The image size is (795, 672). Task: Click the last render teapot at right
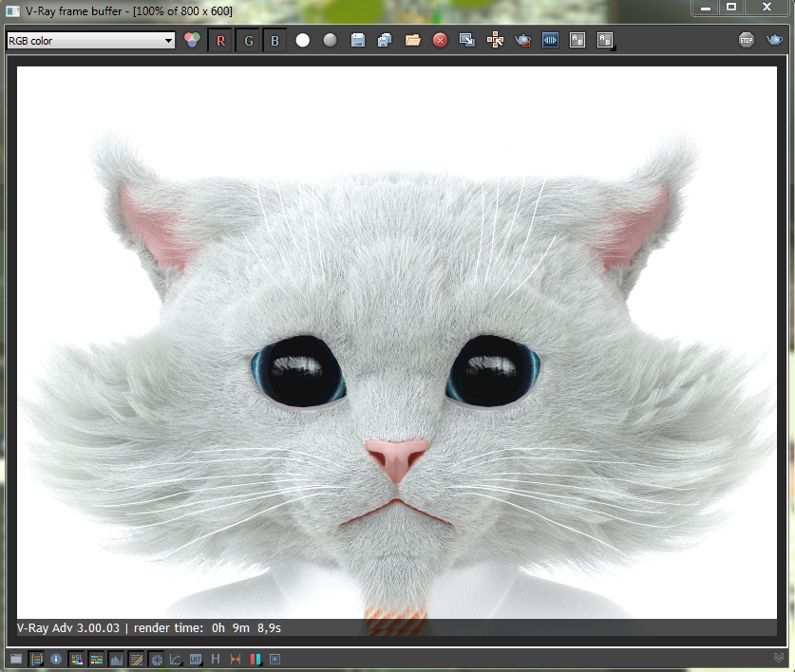(x=774, y=41)
